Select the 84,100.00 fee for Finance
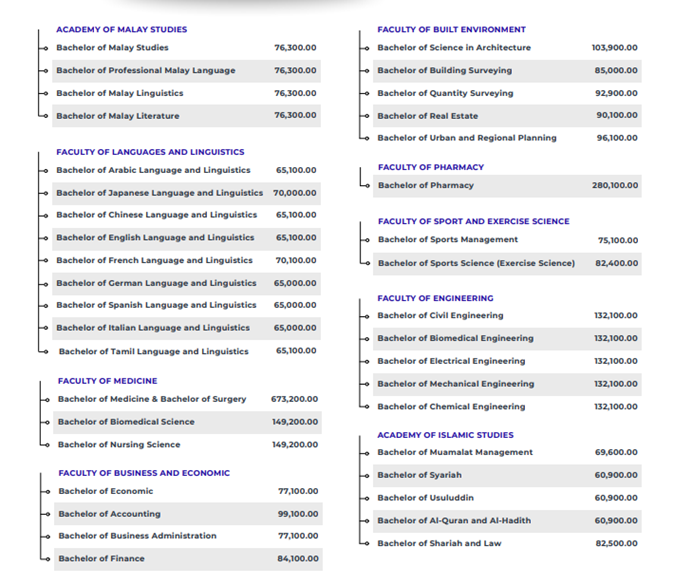692x586 pixels. click(x=298, y=559)
